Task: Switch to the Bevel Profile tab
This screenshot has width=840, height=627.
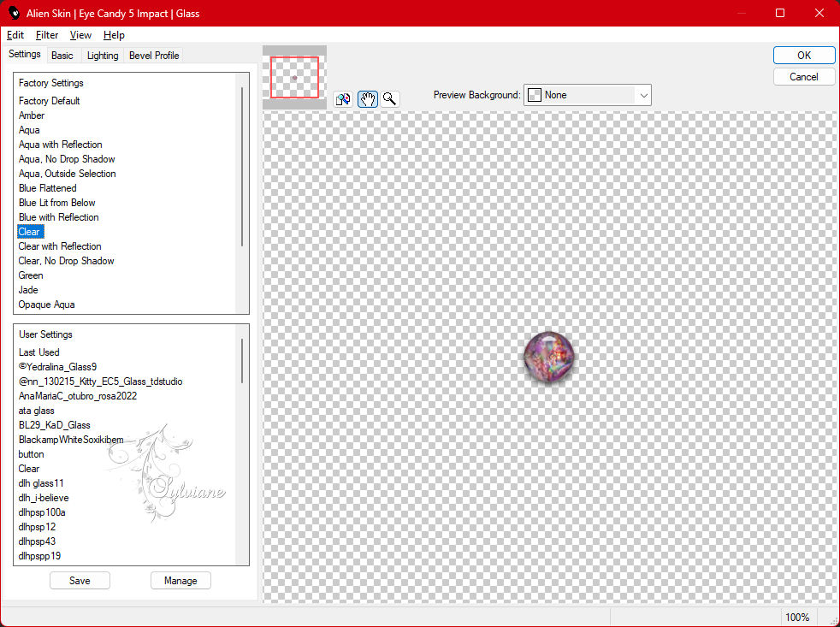Action: pyautogui.click(x=154, y=56)
